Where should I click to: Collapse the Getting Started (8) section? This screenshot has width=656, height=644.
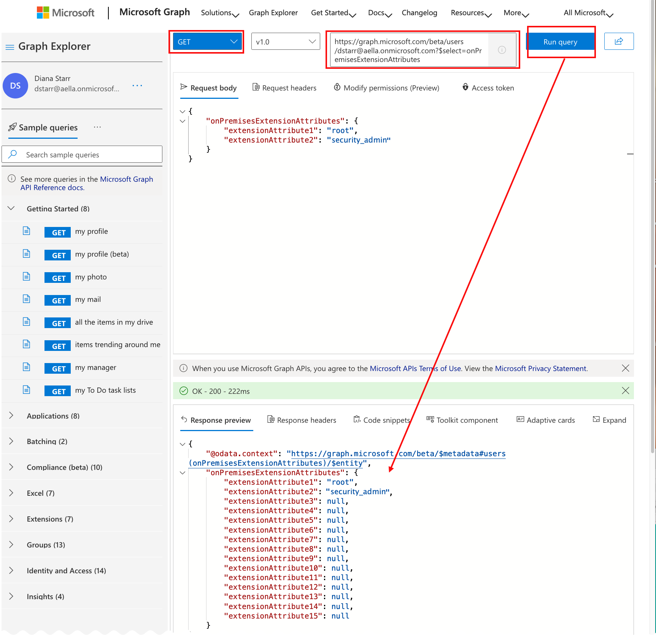click(11, 208)
